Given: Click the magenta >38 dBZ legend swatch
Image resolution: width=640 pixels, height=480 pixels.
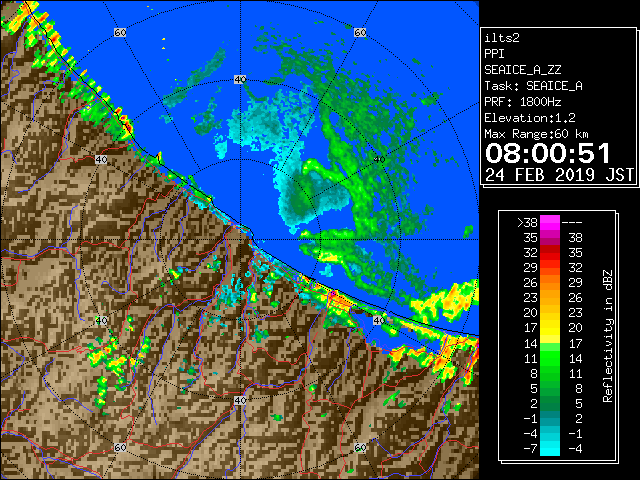Looking at the screenshot, I should 550,222.
